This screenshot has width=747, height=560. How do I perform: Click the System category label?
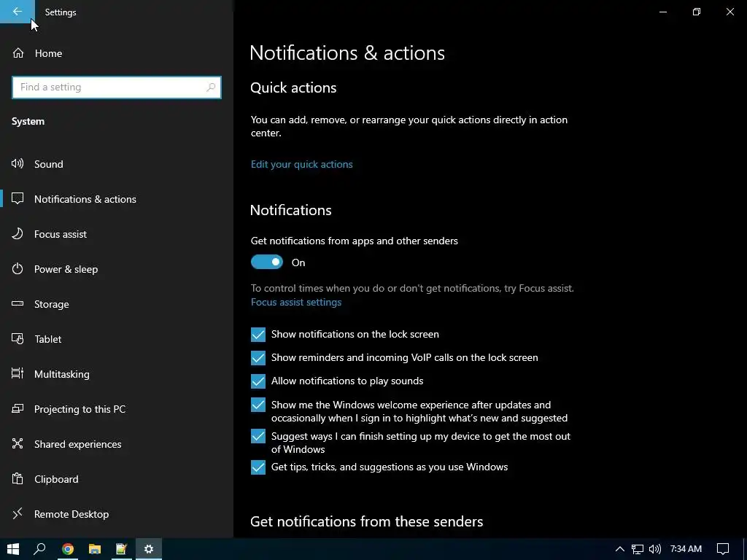(x=28, y=122)
